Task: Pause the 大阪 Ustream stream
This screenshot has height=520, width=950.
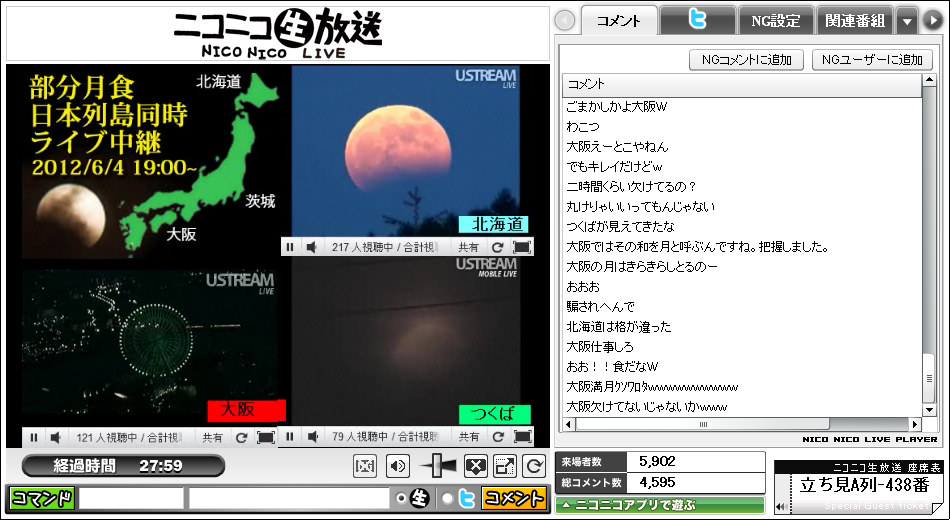Action: (34, 437)
